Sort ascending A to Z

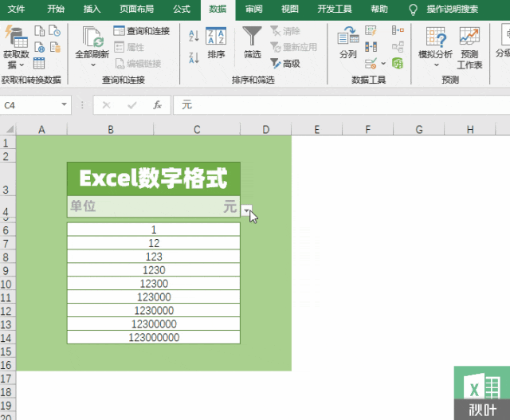pos(194,36)
